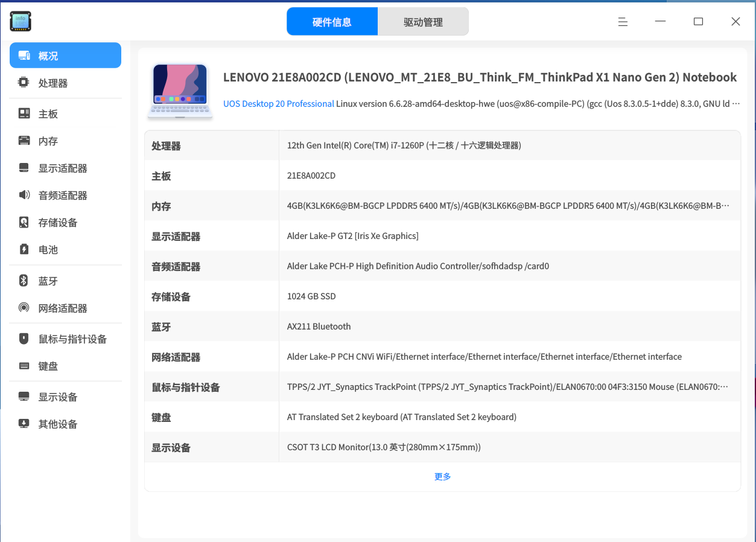Select the TPPS/2 JYT_Synaptics TrackPoint value
This screenshot has height=542, width=756.
pyautogui.click(x=507, y=387)
